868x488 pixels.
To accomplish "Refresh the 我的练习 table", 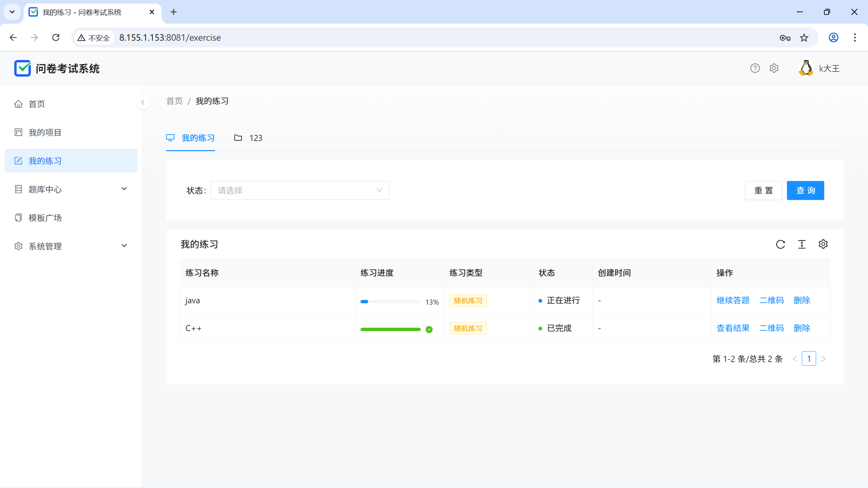I will (781, 244).
